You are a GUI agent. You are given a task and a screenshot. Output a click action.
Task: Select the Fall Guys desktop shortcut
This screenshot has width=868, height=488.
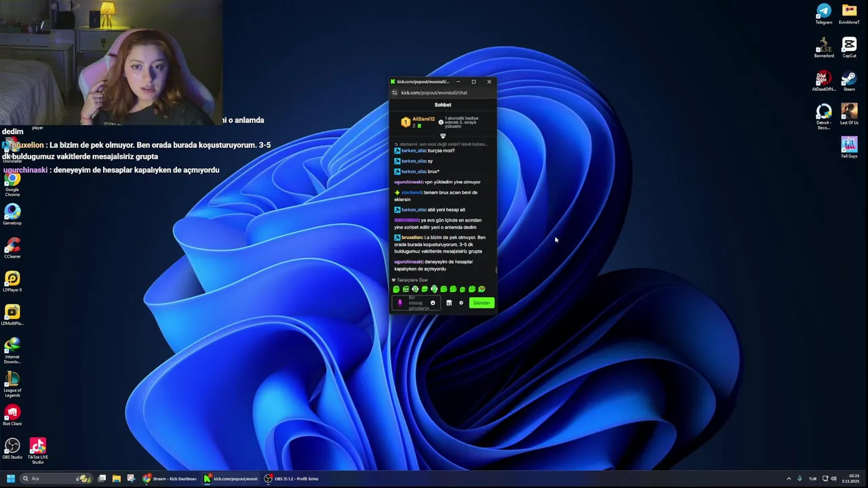click(x=849, y=147)
